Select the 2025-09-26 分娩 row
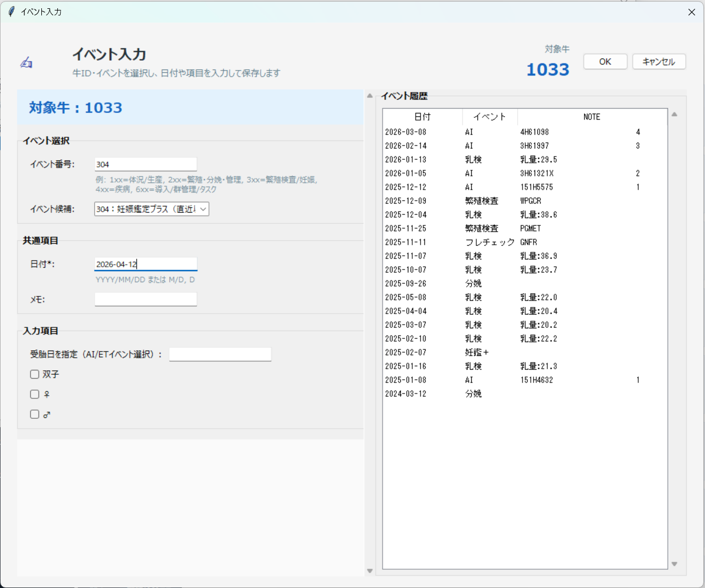 [x=525, y=284]
